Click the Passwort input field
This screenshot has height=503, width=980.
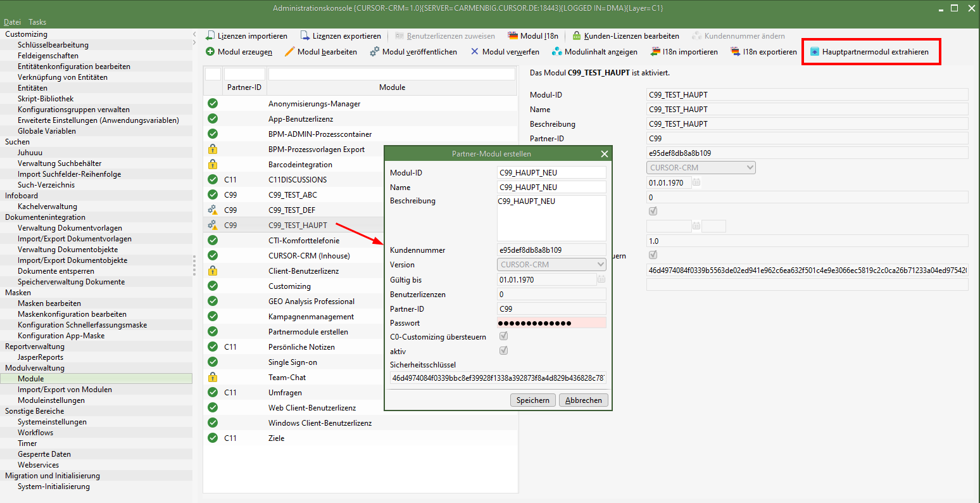551,323
